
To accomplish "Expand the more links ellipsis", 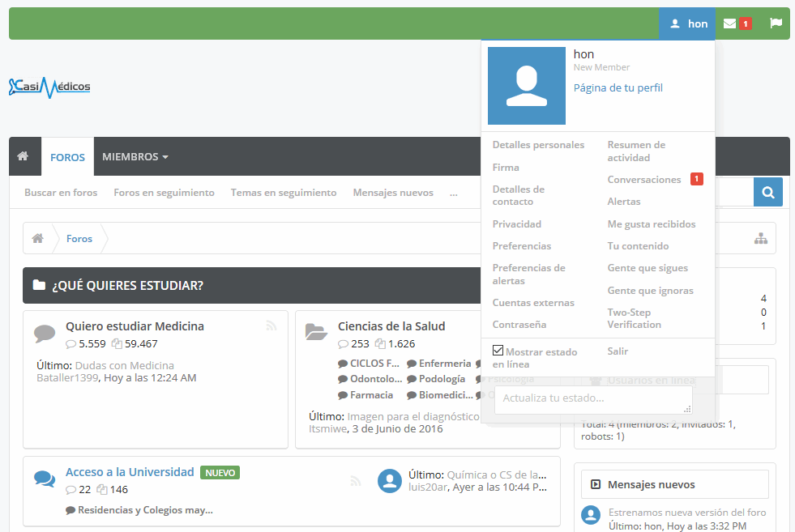I will point(453,193).
